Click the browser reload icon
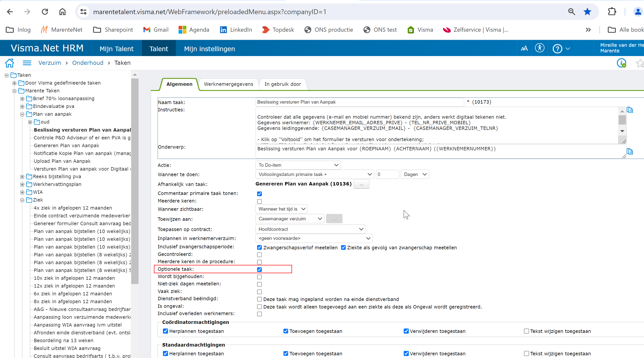The width and height of the screenshot is (644, 358). point(45,12)
